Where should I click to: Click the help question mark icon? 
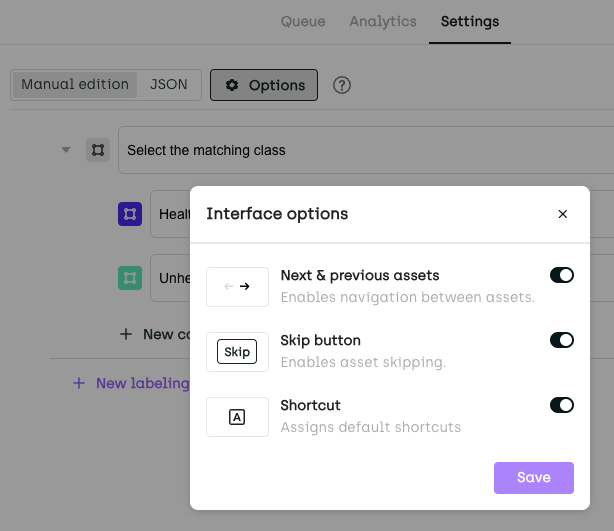click(342, 85)
